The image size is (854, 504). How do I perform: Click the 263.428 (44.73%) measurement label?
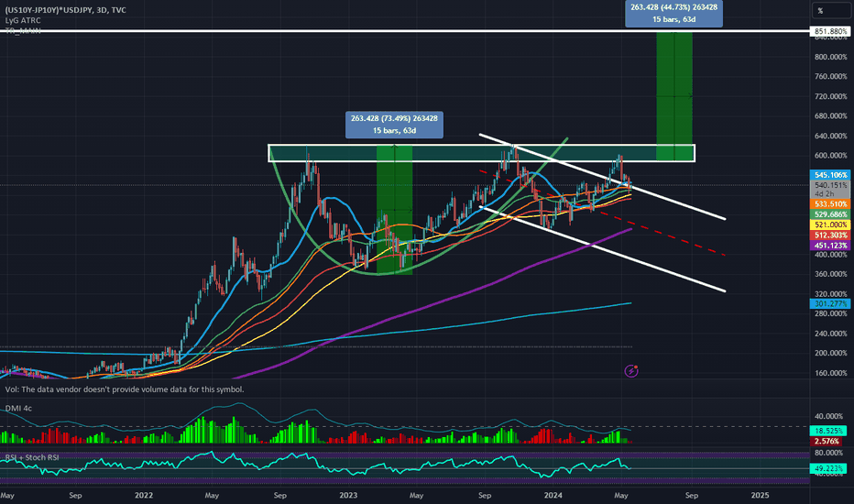pos(673,14)
